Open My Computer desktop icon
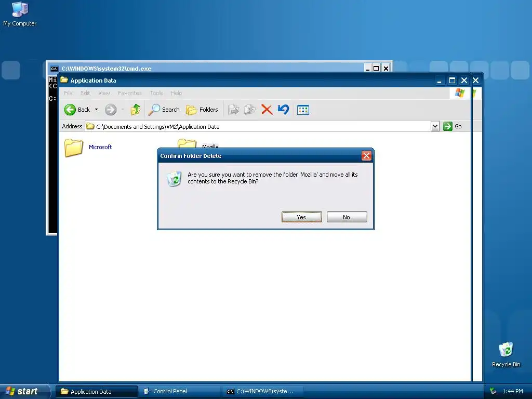This screenshot has height=399, width=532. (20, 14)
